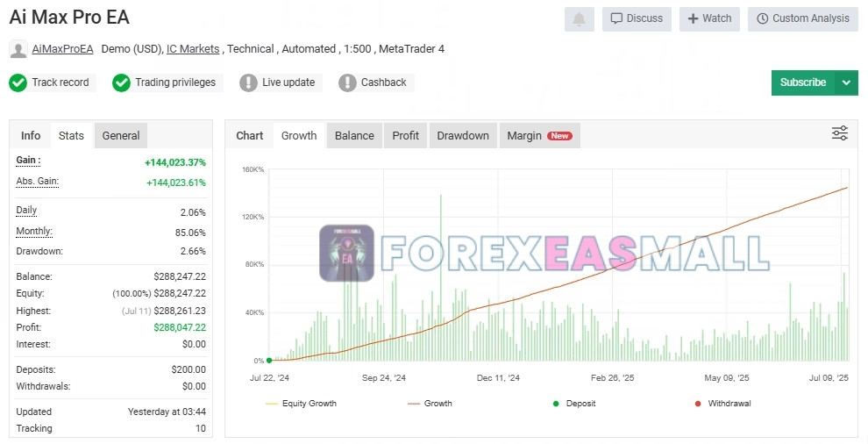
Task: Click the Sep 24, '24 axis date
Action: click(384, 378)
